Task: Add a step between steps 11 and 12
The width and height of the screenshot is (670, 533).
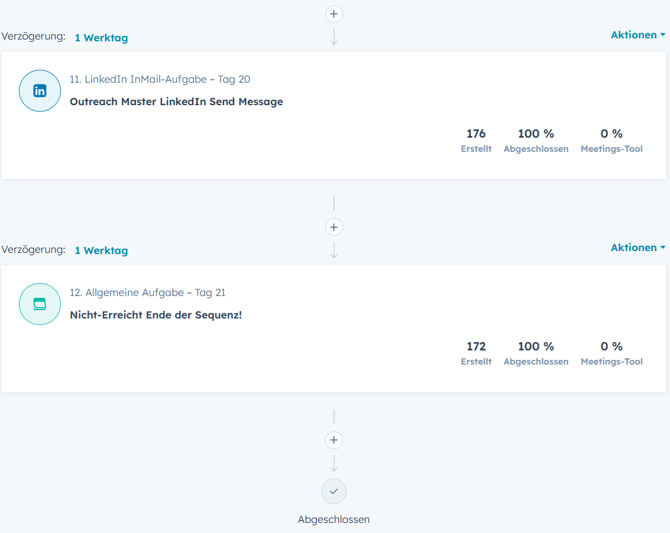Action: pyautogui.click(x=334, y=227)
